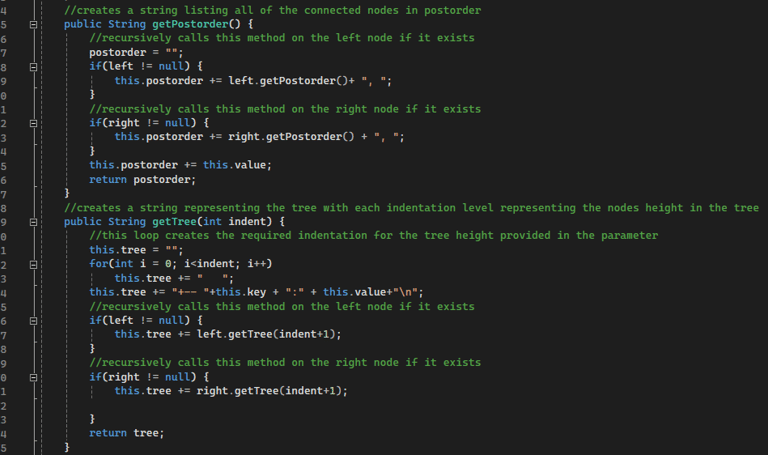Collapse the if(left != null) block in getPostorder
Image resolution: width=768 pixels, height=455 pixels.
[x=33, y=67]
